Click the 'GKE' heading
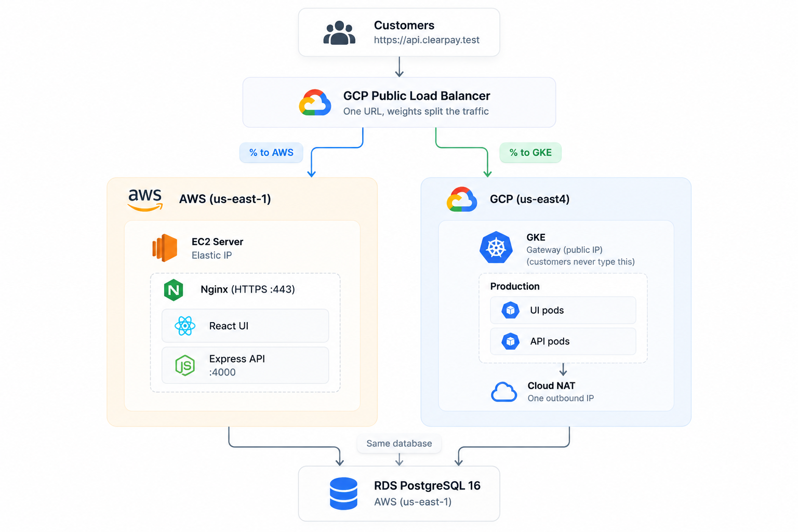 pos(536,237)
